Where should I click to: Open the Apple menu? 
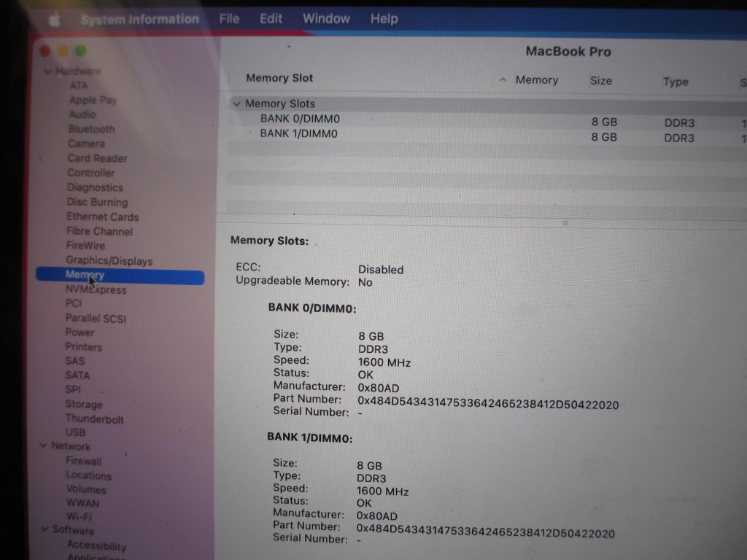click(x=54, y=20)
